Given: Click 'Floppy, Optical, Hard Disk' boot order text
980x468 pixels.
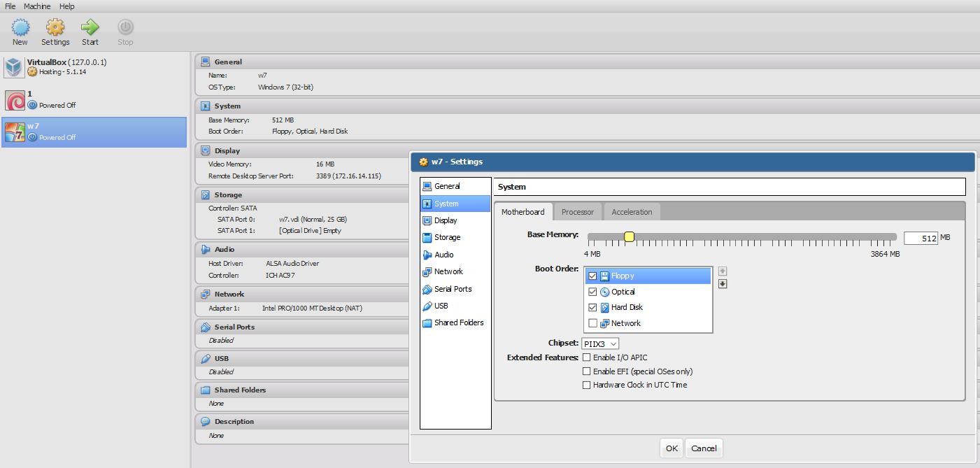Looking at the screenshot, I should (x=310, y=131).
